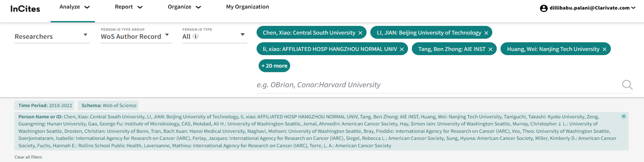This screenshot has height=162, width=644.
Task: Dismiss the Person Name or ID filter
Action: pos(623,116)
